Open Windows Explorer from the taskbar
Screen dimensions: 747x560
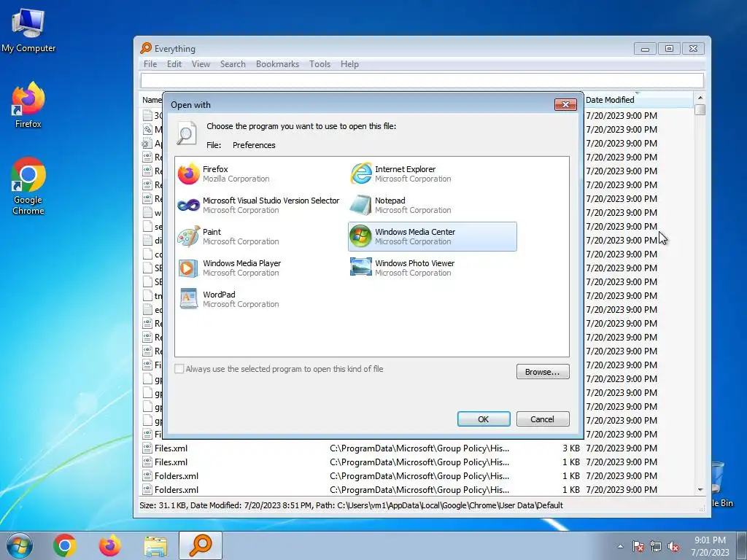(x=155, y=545)
